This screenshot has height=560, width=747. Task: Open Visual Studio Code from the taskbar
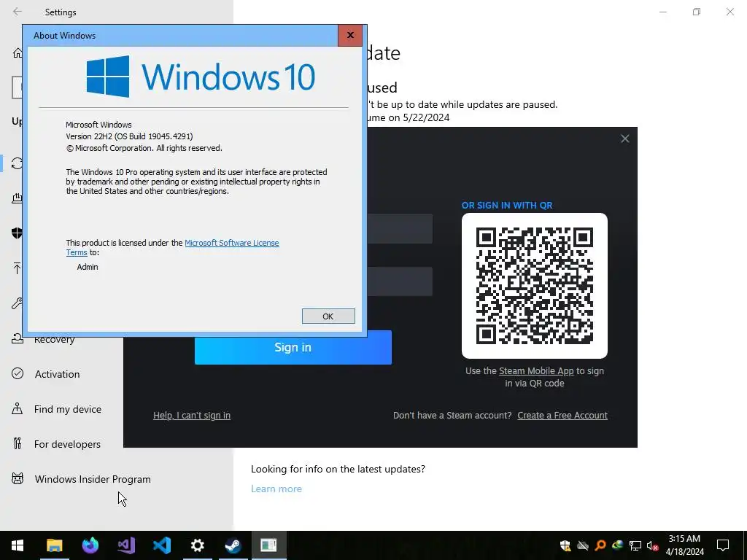[162, 545]
